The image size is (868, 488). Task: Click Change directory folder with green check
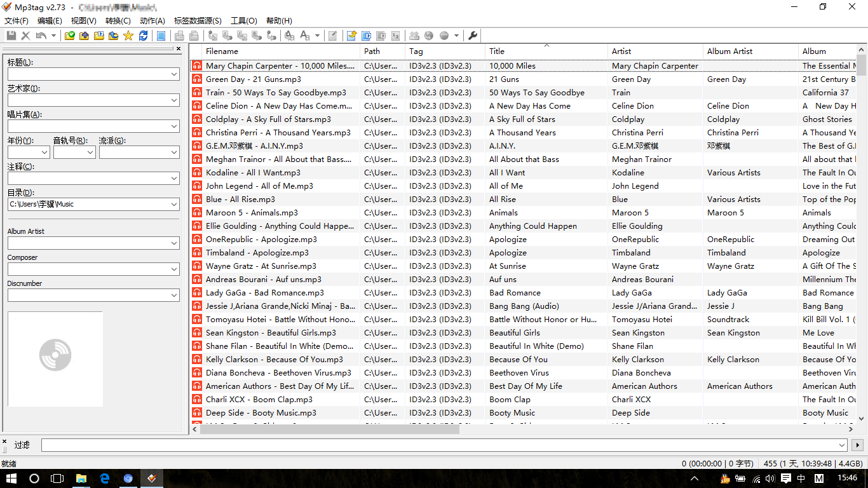point(70,36)
